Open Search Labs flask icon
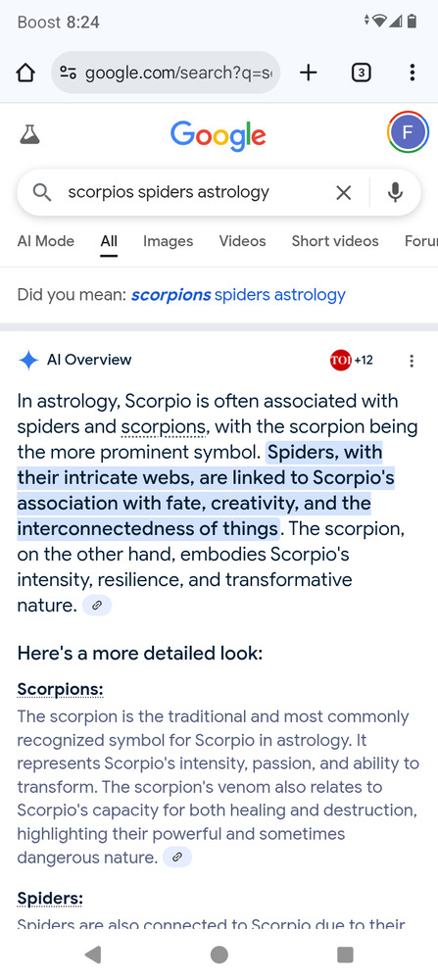Screen dimensions: 438x980 click(29, 133)
